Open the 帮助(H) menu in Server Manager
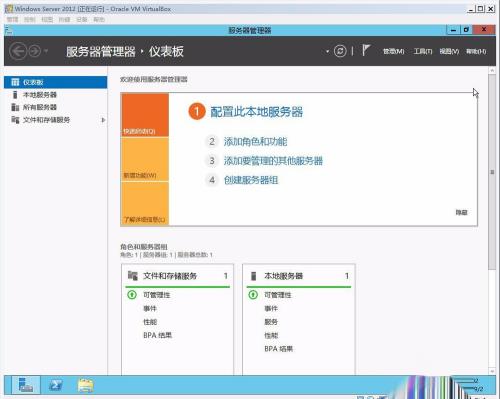Image resolution: width=500 pixels, height=399 pixels. click(476, 51)
